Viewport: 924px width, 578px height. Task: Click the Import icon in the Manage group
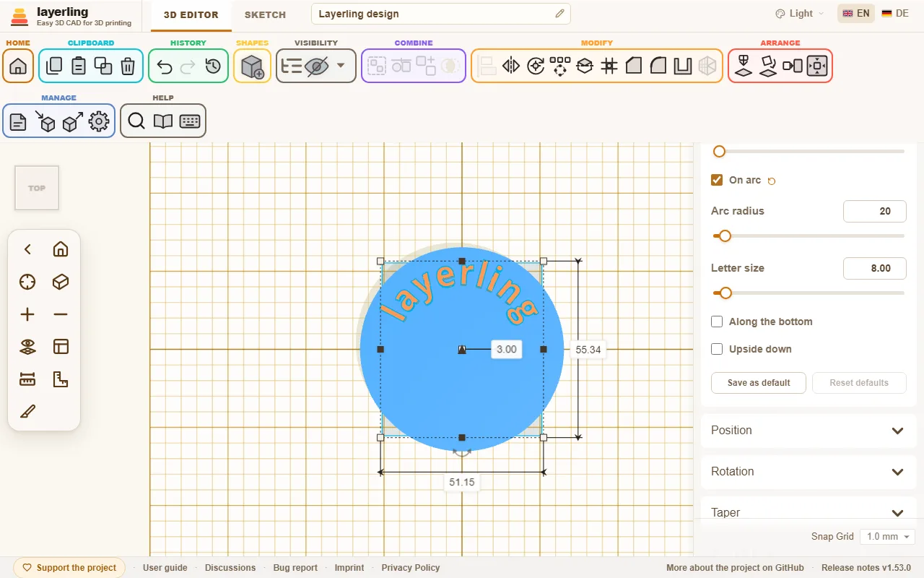pyautogui.click(x=45, y=121)
